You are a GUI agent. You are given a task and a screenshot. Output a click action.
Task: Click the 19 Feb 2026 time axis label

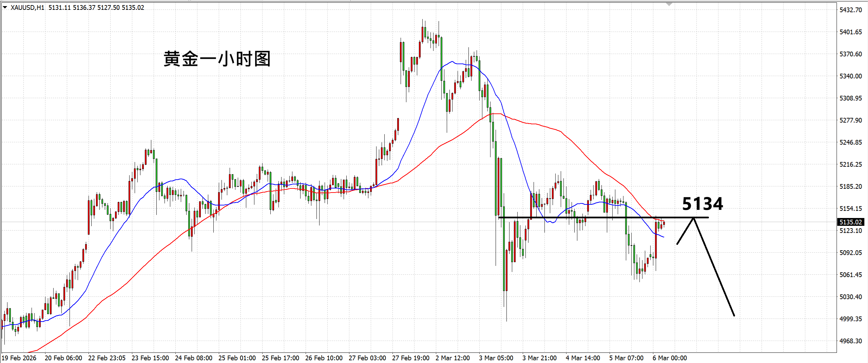tap(19, 358)
